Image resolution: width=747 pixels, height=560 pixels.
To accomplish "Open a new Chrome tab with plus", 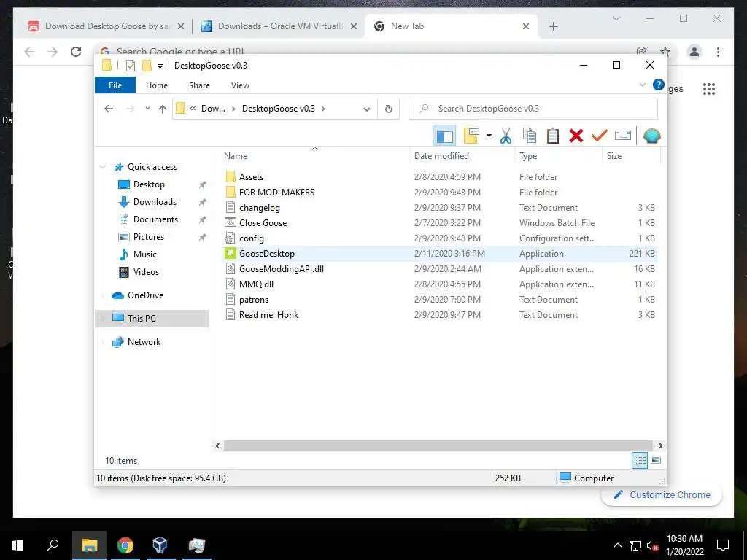I will [x=554, y=27].
